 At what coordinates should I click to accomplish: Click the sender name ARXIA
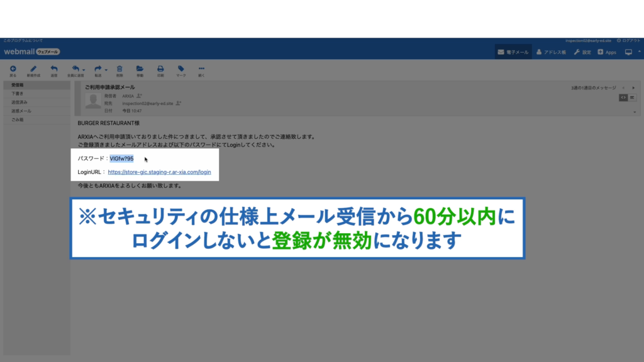point(128,96)
